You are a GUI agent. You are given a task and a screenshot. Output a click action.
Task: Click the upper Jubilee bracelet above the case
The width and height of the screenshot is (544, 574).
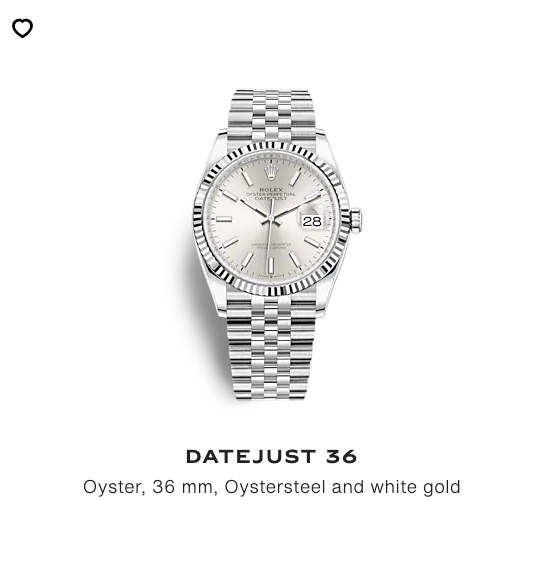(x=271, y=115)
